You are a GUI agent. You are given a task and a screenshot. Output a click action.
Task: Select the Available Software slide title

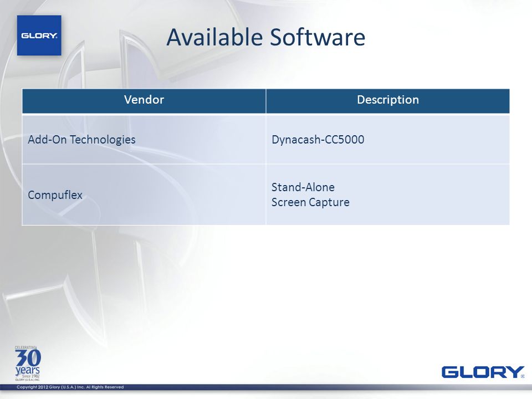pyautogui.click(x=265, y=37)
